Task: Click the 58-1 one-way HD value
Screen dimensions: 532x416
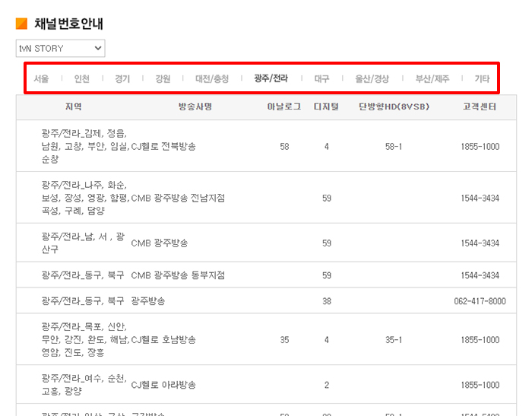Action: coord(394,146)
